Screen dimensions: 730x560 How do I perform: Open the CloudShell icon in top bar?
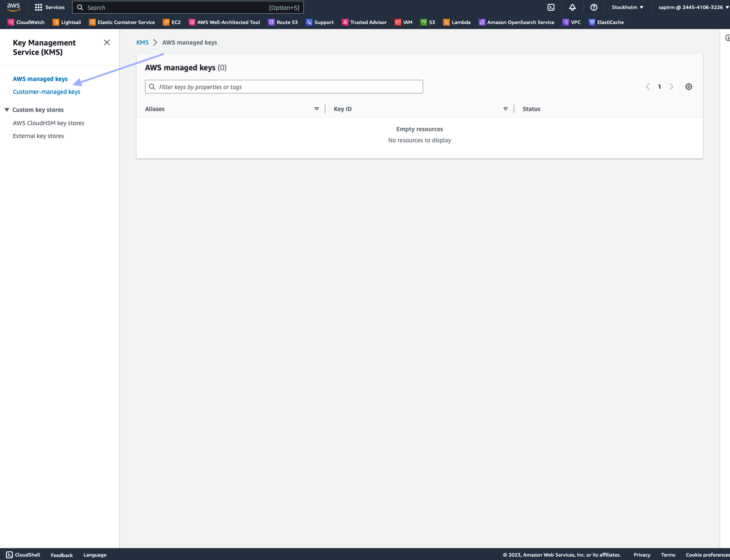(x=551, y=7)
